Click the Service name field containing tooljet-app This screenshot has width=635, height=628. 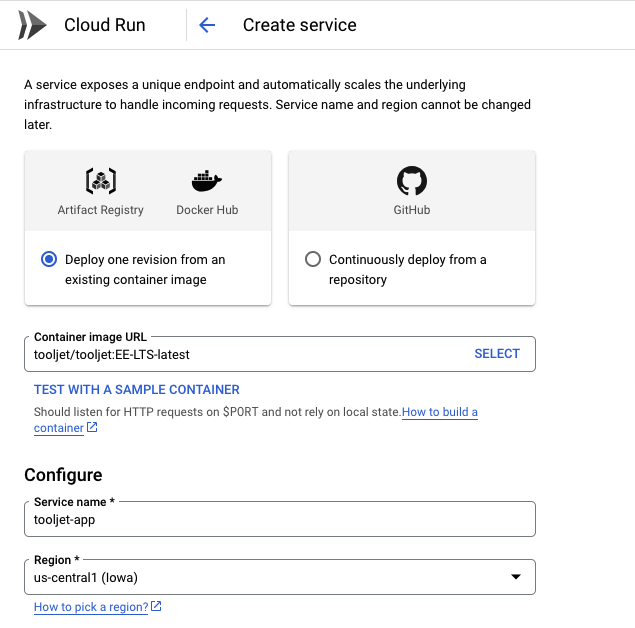[x=279, y=519]
